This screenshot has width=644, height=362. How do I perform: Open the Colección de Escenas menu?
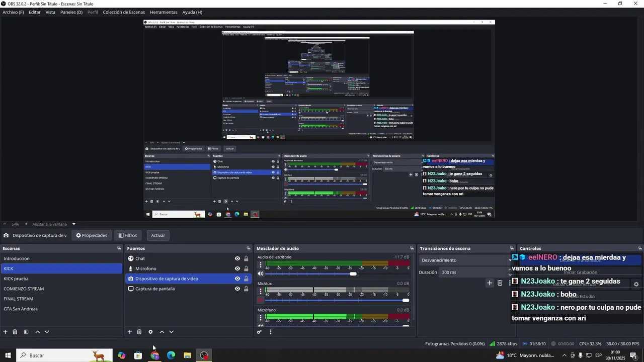[x=124, y=12]
